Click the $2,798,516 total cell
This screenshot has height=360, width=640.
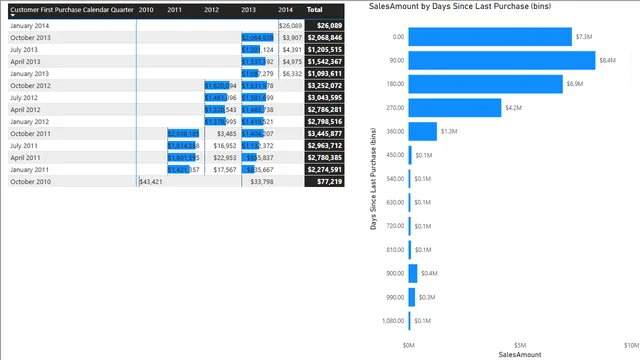coord(324,122)
